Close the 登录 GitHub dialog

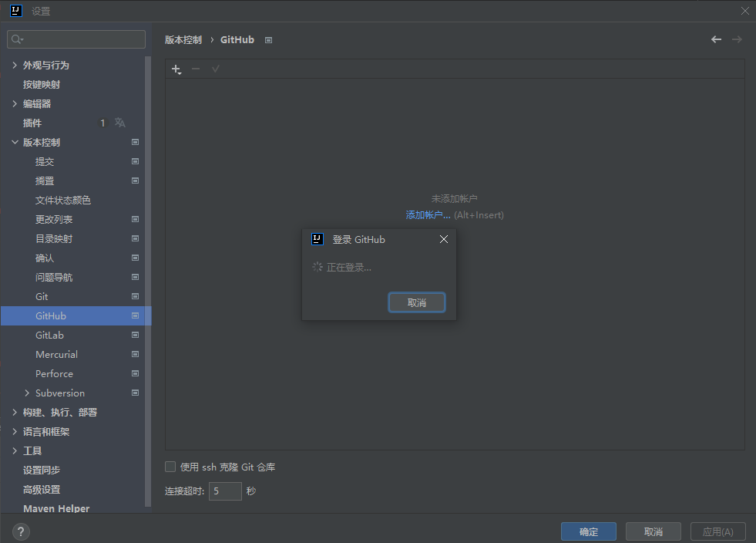tap(444, 239)
